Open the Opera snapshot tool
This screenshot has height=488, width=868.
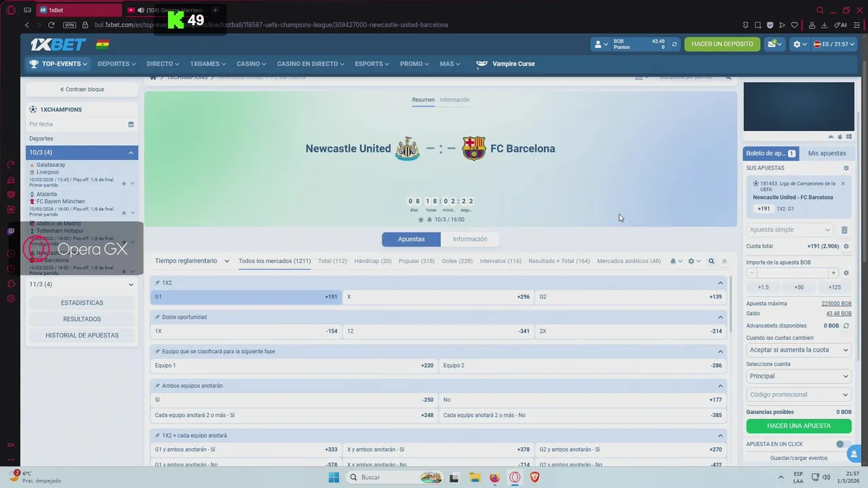coord(757,25)
